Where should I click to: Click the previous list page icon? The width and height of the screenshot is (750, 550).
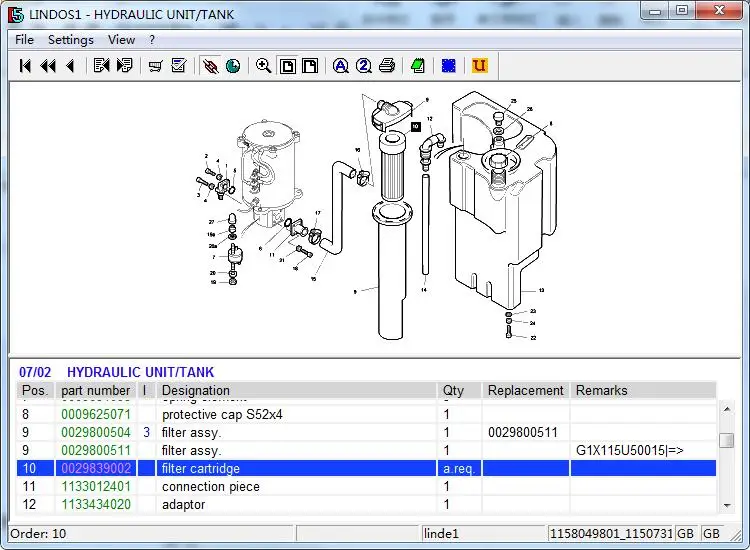pyautogui.click(x=101, y=66)
